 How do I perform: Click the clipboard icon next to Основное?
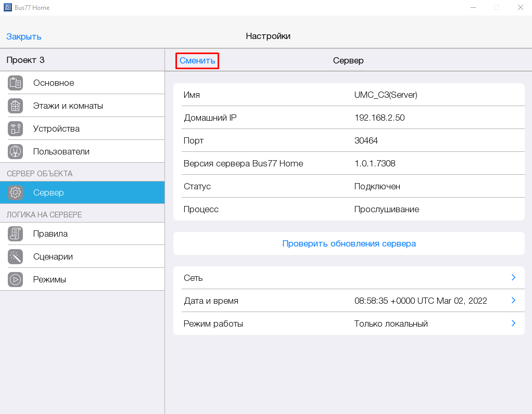pos(15,83)
